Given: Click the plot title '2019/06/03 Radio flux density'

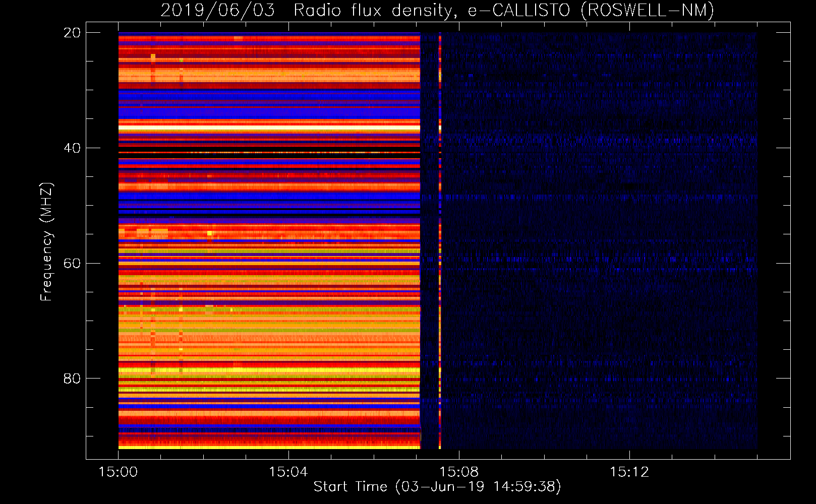Looking at the screenshot, I should pos(307,10).
